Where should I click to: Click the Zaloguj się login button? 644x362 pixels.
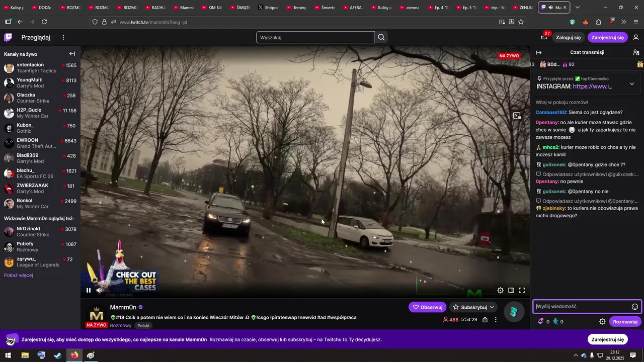click(568, 37)
